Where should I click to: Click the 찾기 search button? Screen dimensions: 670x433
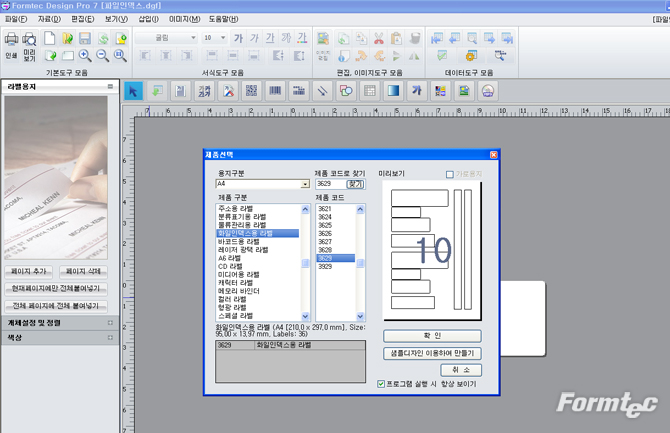[x=356, y=184]
